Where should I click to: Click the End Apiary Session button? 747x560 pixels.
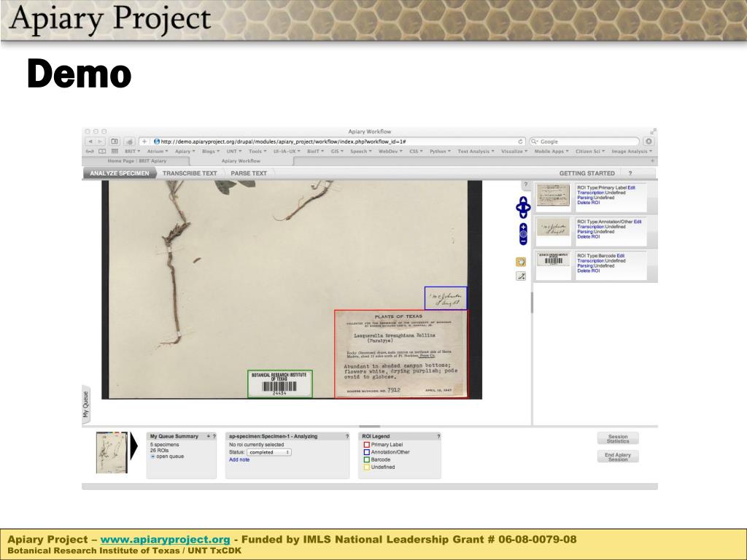tap(617, 456)
